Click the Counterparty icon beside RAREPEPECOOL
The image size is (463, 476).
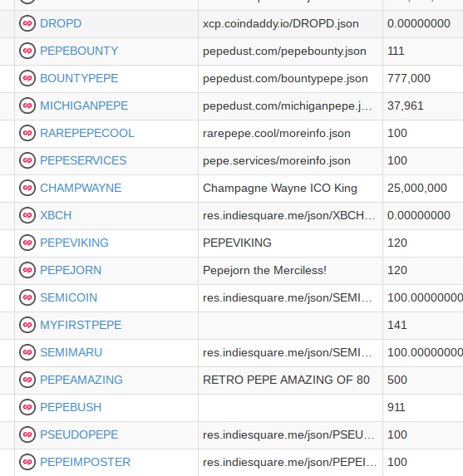click(27, 133)
